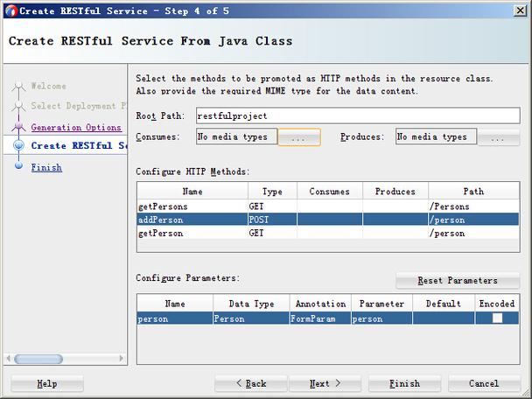Proceed with the Next button
532x399 pixels.
(x=325, y=384)
